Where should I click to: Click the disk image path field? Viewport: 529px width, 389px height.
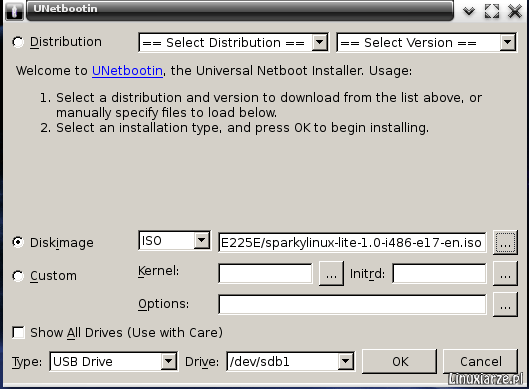352,242
